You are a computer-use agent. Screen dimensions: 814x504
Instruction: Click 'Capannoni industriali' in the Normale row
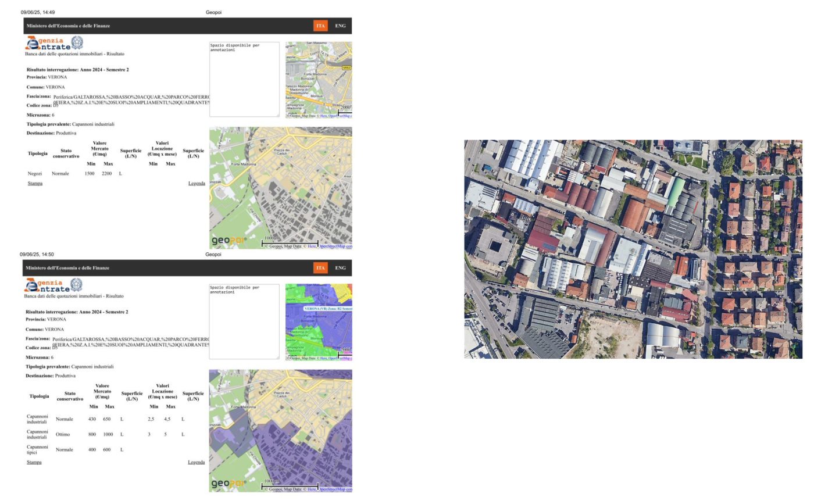point(37,419)
